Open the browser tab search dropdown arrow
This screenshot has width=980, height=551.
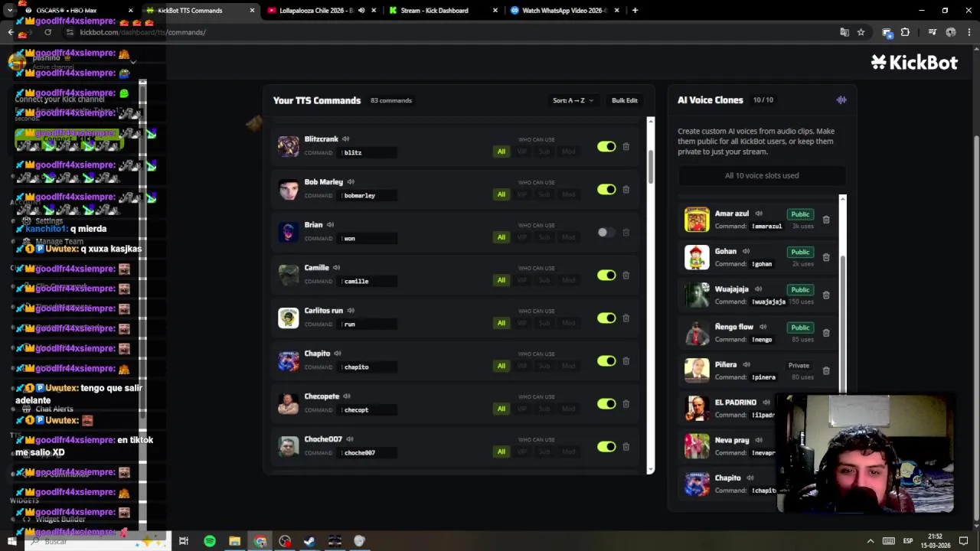pyautogui.click(x=10, y=11)
